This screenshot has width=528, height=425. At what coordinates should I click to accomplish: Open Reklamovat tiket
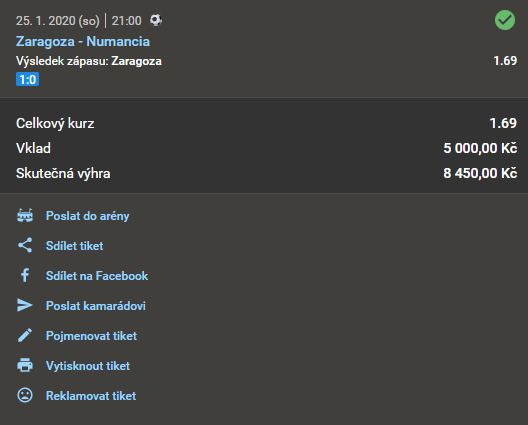[x=91, y=396]
